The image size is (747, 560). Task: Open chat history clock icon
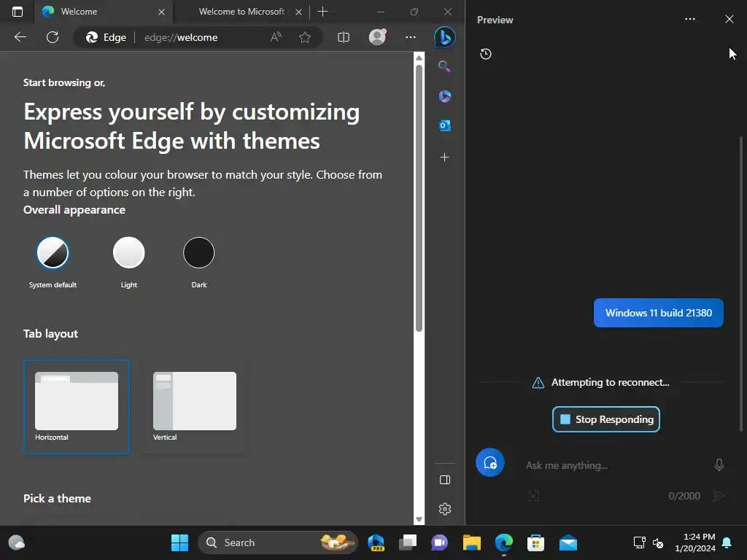coord(486,54)
